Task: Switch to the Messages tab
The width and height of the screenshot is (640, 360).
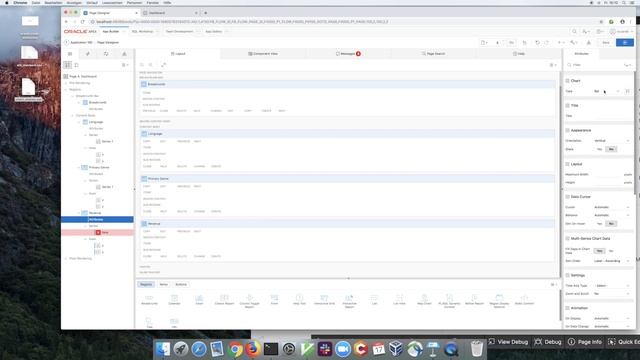Action: point(348,54)
